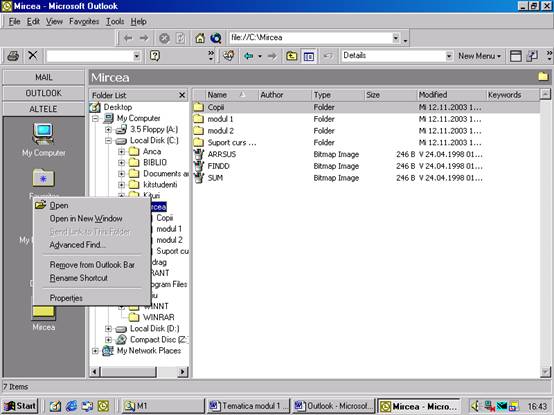Click the Refresh page icon
The width and height of the screenshot is (554, 415).
tap(181, 38)
